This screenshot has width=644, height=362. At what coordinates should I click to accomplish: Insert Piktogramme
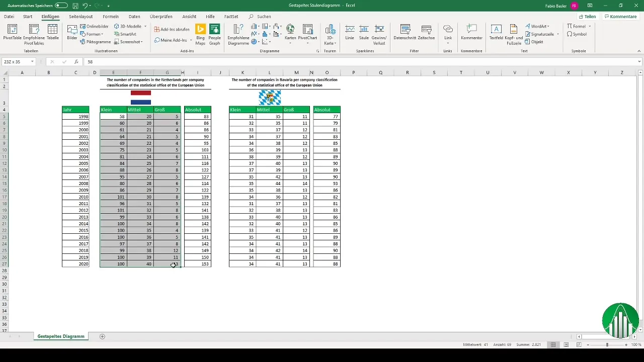(x=95, y=42)
